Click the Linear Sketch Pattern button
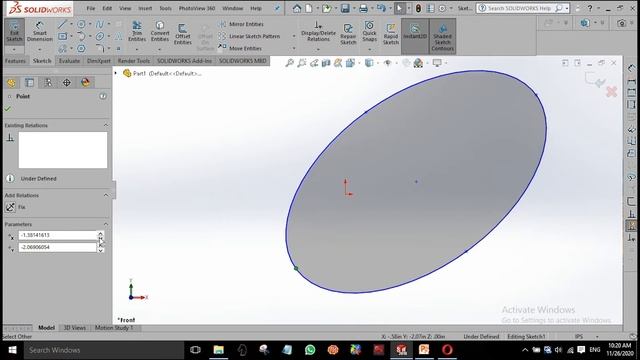The width and height of the screenshot is (640, 360). pos(249,36)
